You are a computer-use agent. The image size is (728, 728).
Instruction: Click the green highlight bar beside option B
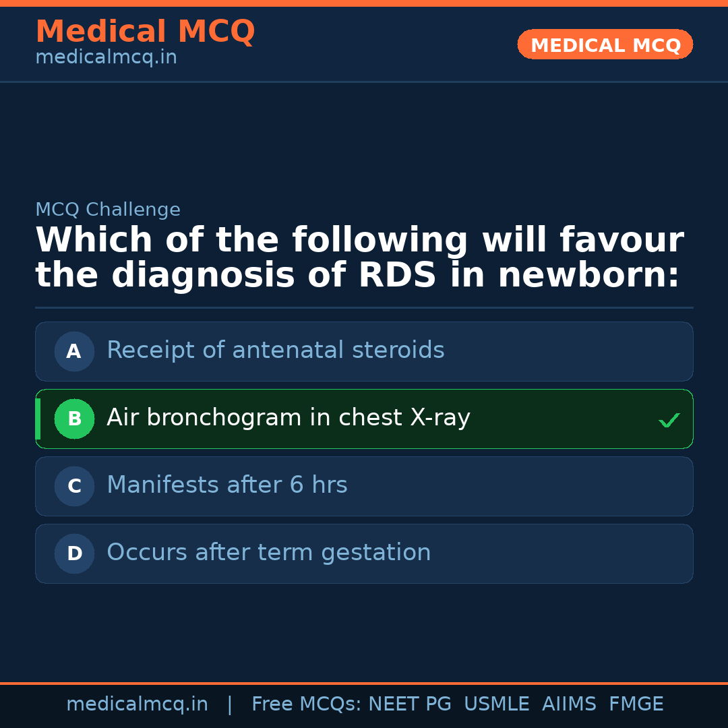click(38, 419)
